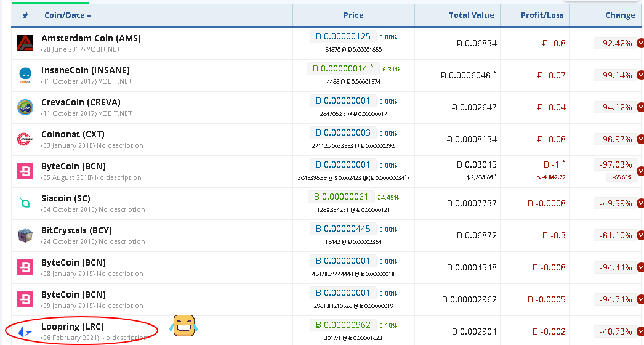Click ByteCoin logo in 09 January 2019 row
The width and height of the screenshot is (644, 345).
pos(25,300)
